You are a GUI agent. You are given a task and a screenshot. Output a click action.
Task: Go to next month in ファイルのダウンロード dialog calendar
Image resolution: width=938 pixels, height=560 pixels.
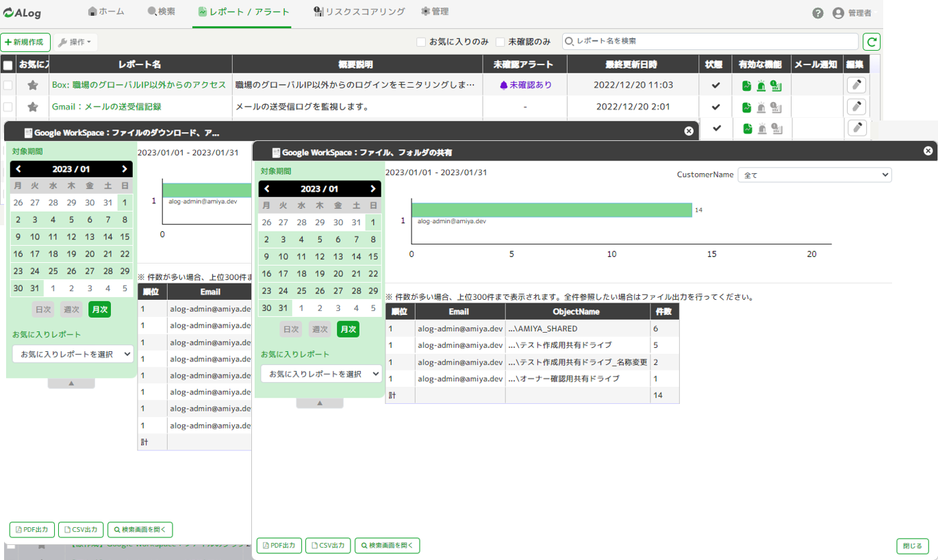[x=124, y=169]
